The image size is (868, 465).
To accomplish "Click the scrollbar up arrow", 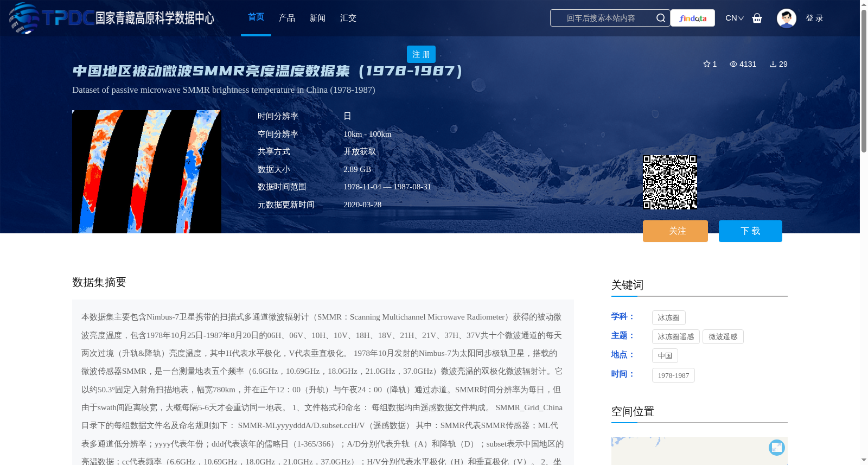I will 864,4.
